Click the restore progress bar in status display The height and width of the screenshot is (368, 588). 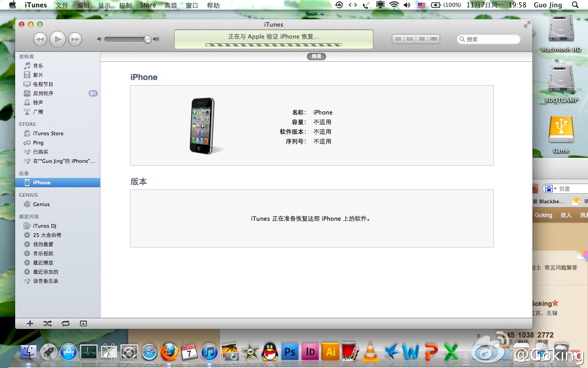tap(273, 45)
